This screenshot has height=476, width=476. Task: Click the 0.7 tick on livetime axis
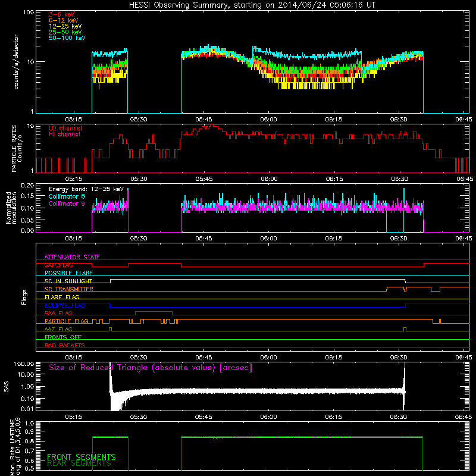pos(29,450)
